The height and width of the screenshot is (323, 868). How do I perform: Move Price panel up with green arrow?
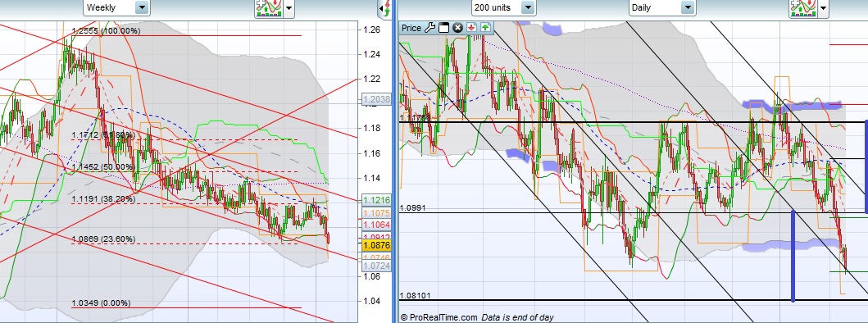(x=485, y=28)
